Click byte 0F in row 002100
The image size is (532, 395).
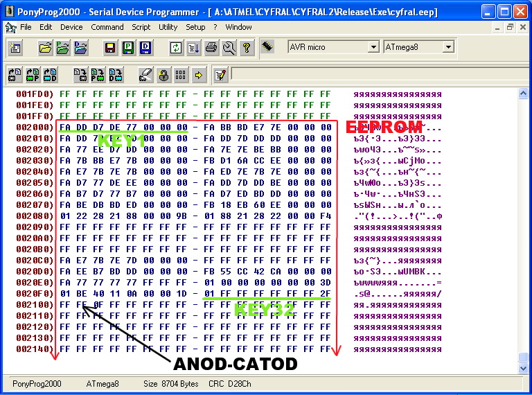click(98, 305)
